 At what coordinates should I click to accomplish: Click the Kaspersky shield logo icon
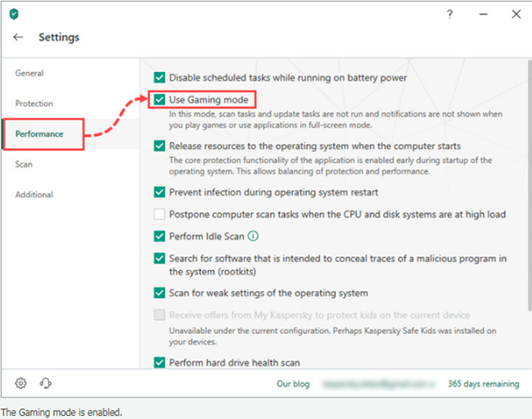tap(14, 14)
